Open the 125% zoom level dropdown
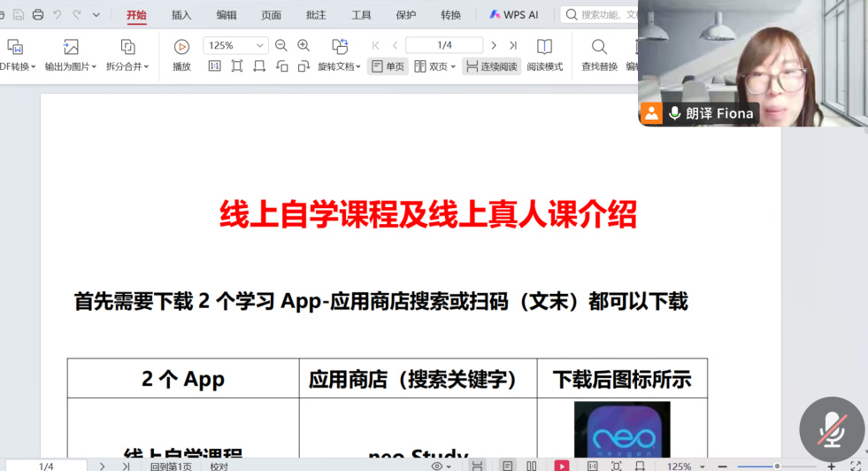The image size is (868, 471). [260, 46]
